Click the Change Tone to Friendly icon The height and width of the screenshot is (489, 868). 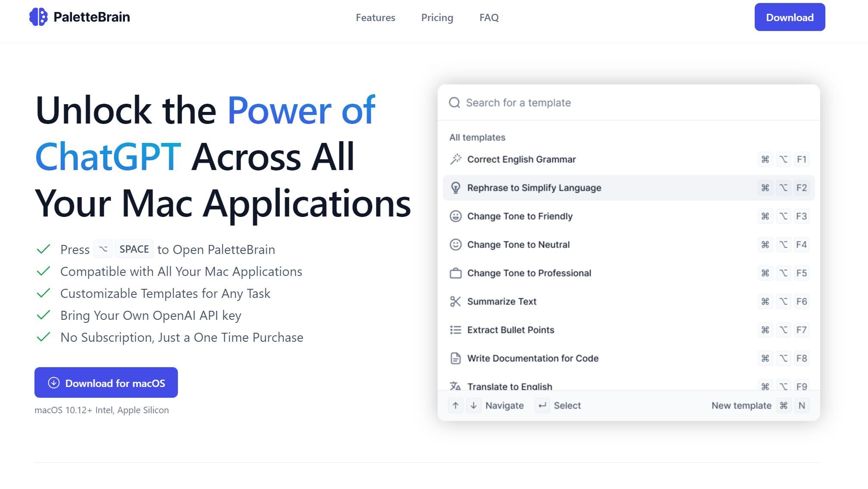point(455,216)
